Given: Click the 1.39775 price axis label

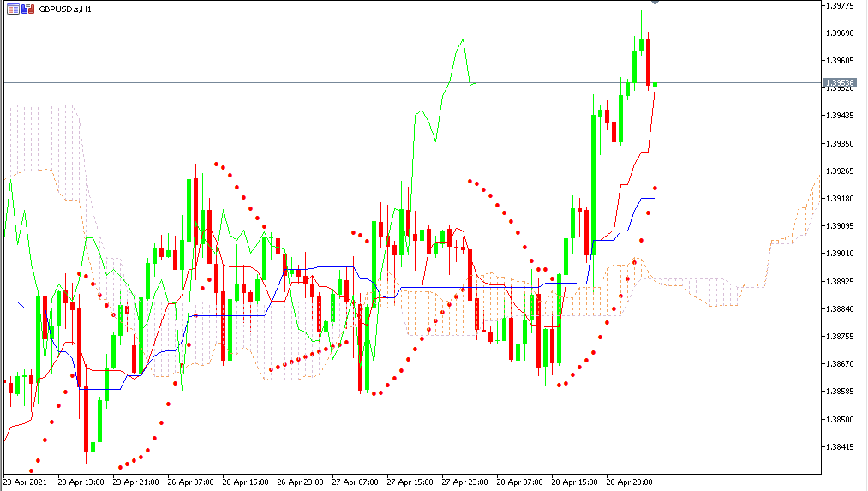Looking at the screenshot, I should point(840,5).
